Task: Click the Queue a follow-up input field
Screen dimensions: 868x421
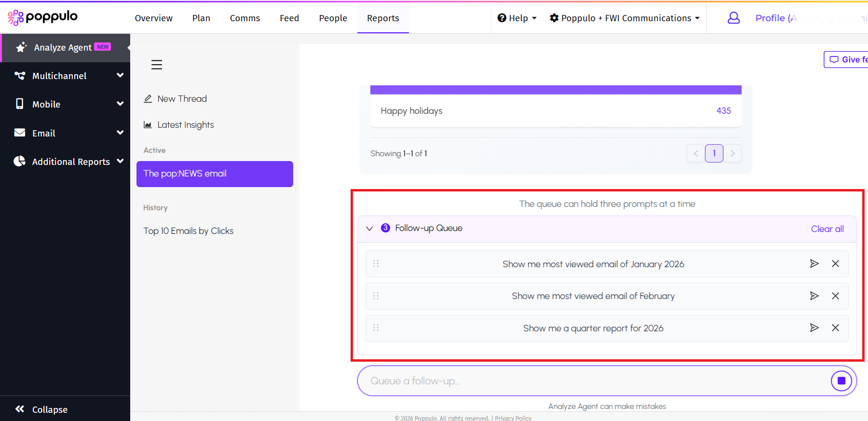Action: click(593, 381)
